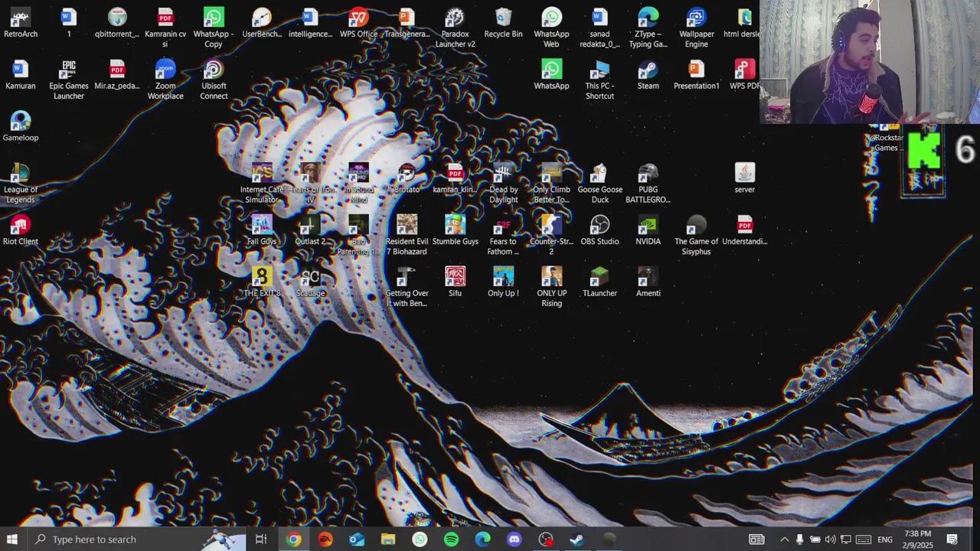Screen dimensions: 980x551
Task: Launch the WhatsApp - Copy shortcut
Action: (214, 28)
